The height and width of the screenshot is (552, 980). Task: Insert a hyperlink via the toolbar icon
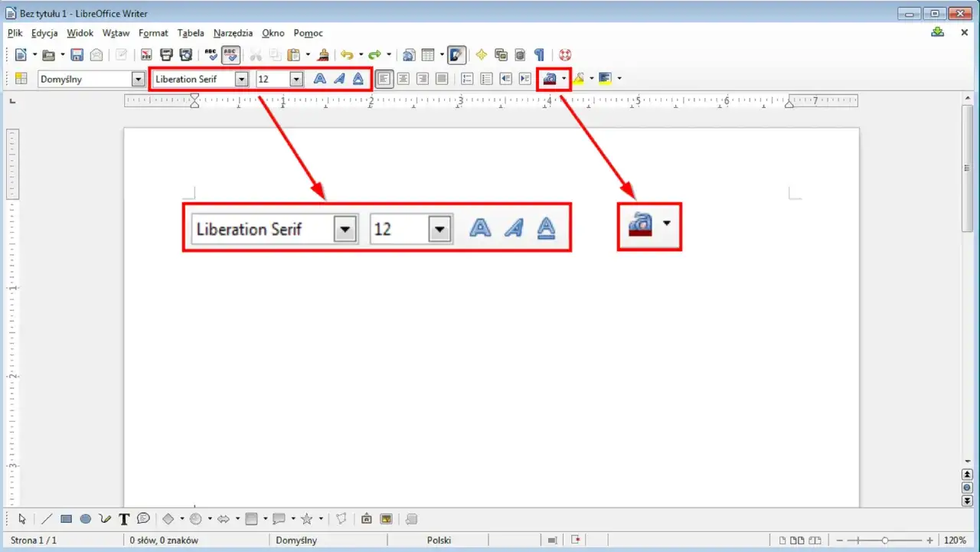[x=409, y=54]
